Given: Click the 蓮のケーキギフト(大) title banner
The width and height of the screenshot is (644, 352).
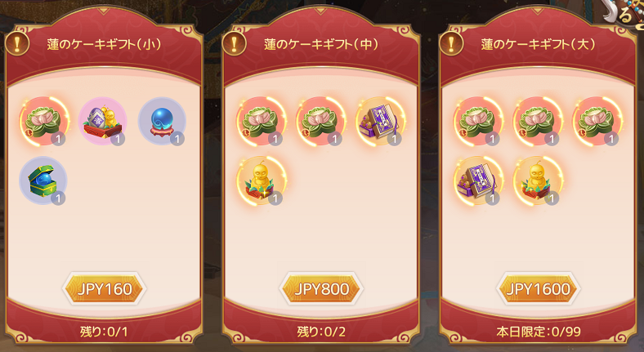Looking at the screenshot, I should (538, 44).
